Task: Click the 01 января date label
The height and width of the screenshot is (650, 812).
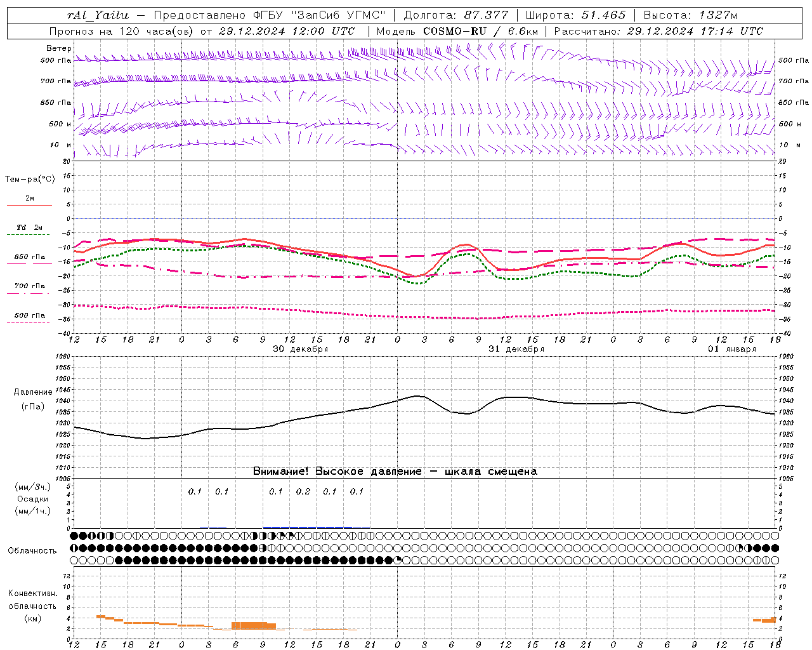Action: coord(732,349)
